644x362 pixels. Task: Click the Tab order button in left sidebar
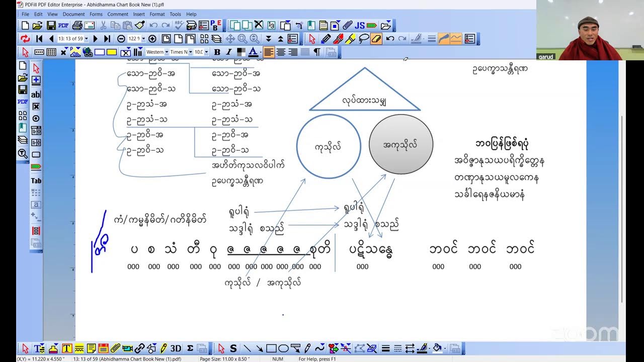pyautogui.click(x=36, y=181)
